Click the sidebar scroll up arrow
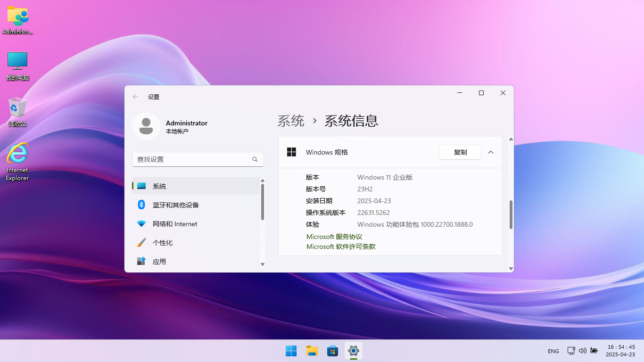Viewport: 644px width, 362px height. click(263, 181)
